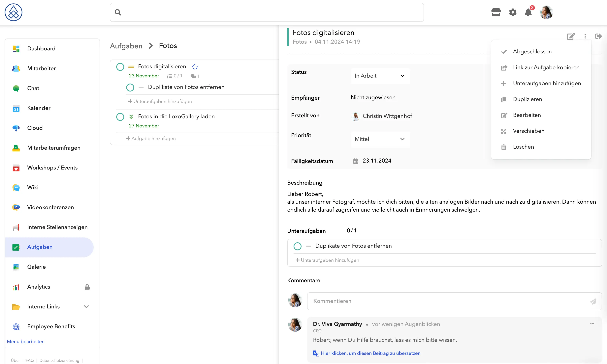The width and height of the screenshot is (607, 364).
Task: Open the three-dot task options menu
Action: click(585, 36)
